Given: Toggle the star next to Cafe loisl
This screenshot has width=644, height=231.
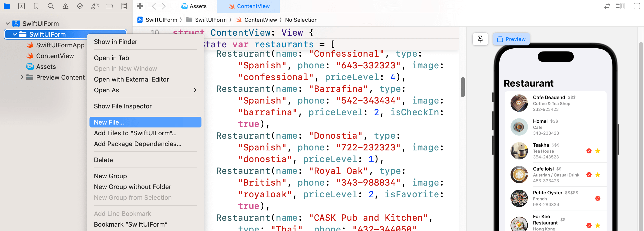Looking at the screenshot, I should (x=598, y=175).
